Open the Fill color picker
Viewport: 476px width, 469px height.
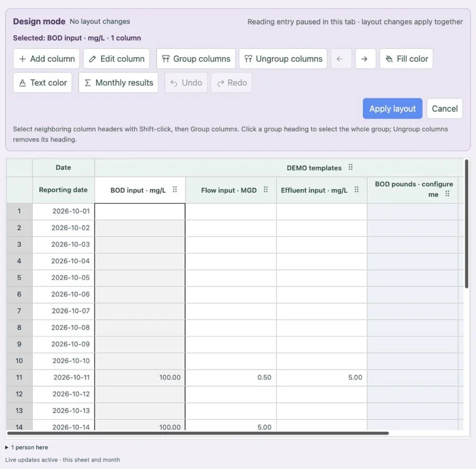click(x=406, y=58)
